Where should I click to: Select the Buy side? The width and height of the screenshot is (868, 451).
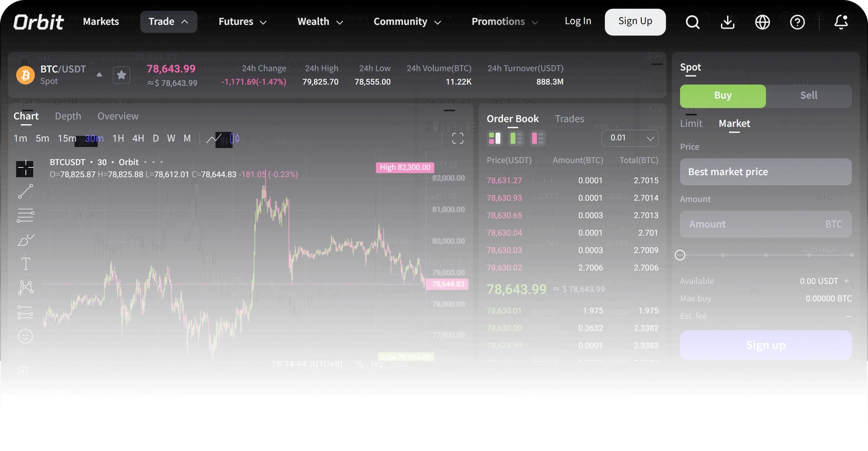click(723, 96)
